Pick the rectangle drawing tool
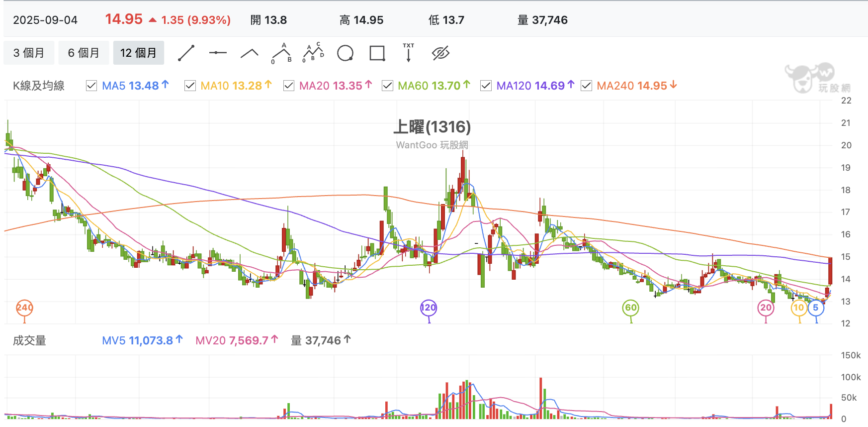The image size is (868, 427). (377, 53)
